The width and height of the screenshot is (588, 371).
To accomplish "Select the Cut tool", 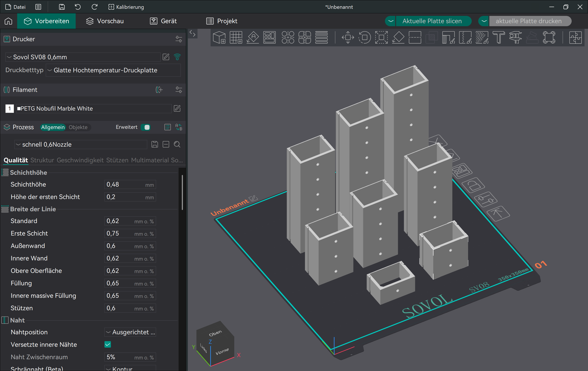I will (415, 38).
